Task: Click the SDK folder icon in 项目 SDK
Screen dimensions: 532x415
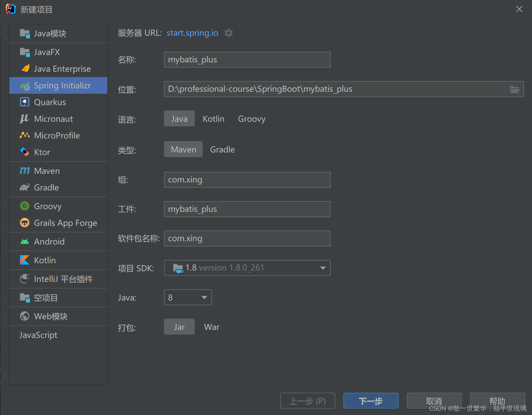Action: pyautogui.click(x=178, y=268)
